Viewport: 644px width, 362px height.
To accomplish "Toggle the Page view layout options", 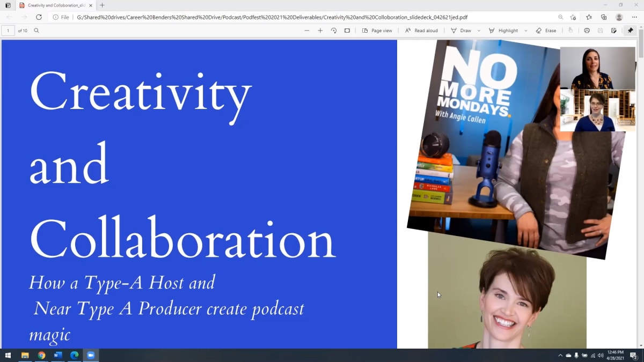I will coord(377,31).
